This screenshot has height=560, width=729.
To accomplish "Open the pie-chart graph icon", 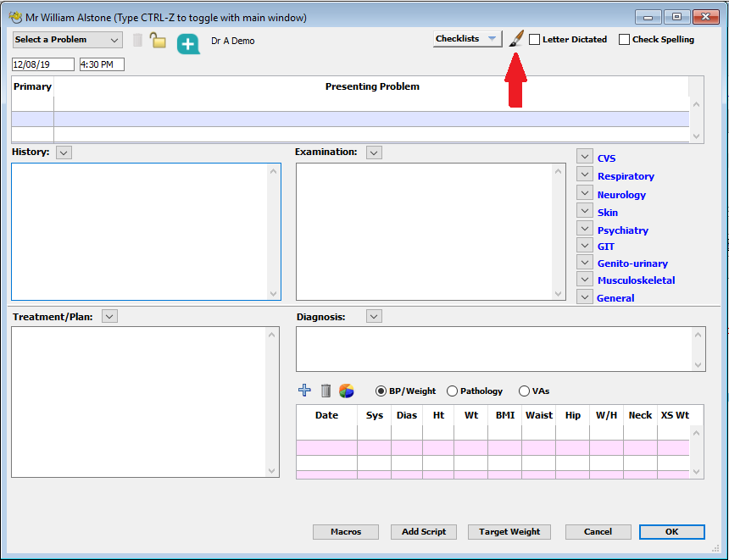I will pyautogui.click(x=347, y=391).
